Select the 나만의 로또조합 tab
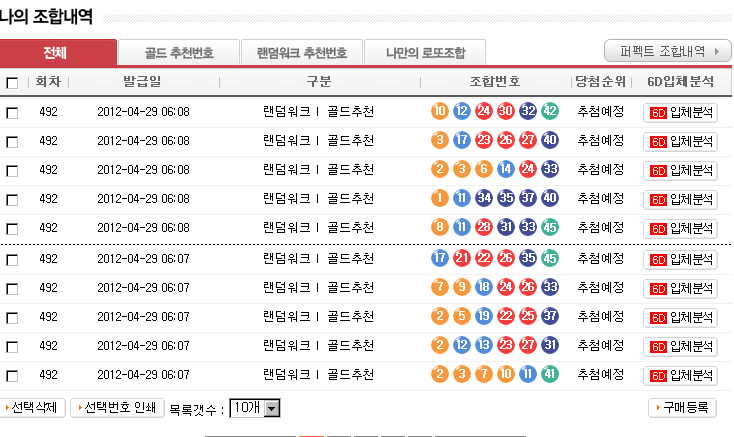The width and height of the screenshot is (734, 437). [x=425, y=53]
